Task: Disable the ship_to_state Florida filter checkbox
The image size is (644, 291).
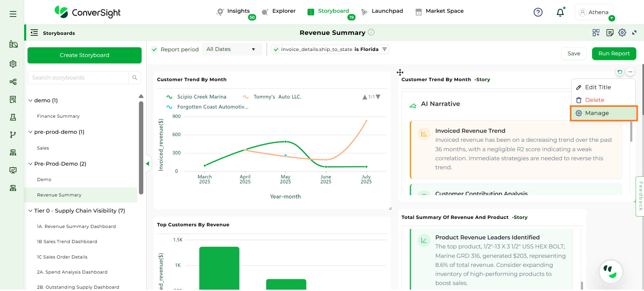Action: click(276, 50)
